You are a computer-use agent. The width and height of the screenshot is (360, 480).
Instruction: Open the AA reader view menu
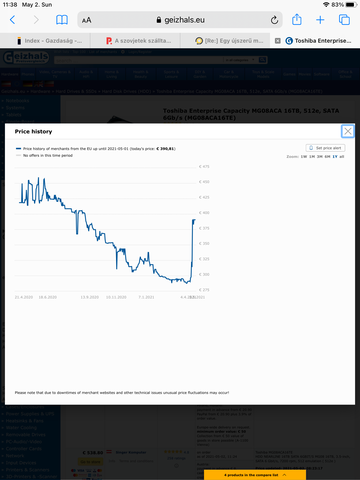click(x=86, y=20)
